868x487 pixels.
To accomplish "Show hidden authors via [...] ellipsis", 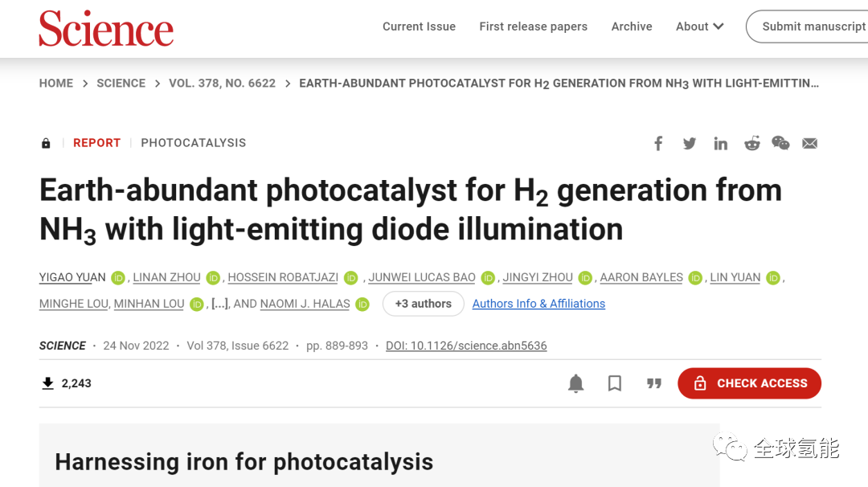I will (219, 304).
